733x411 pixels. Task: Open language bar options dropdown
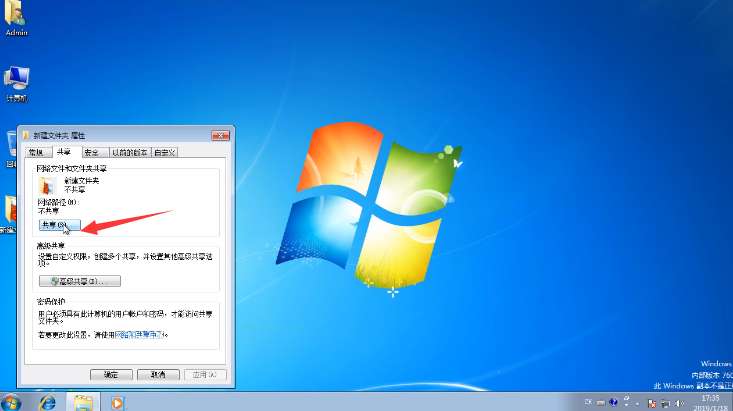click(626, 405)
